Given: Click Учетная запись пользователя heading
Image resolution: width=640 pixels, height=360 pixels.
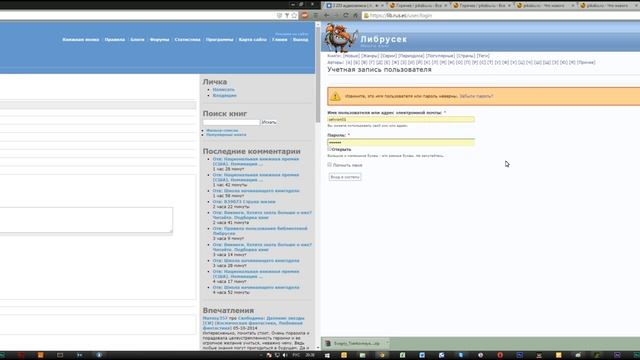Looking at the screenshot, I should point(379,69).
